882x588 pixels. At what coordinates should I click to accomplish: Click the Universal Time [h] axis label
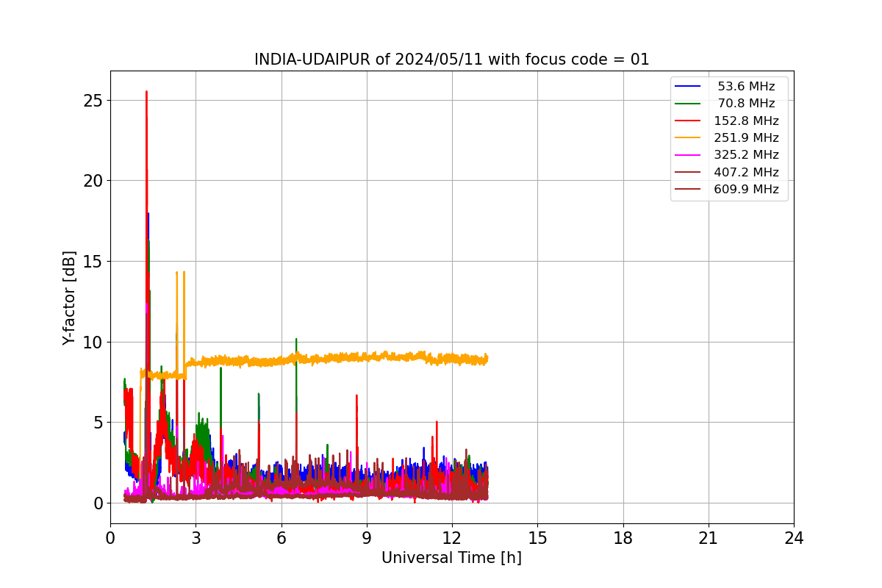click(451, 558)
